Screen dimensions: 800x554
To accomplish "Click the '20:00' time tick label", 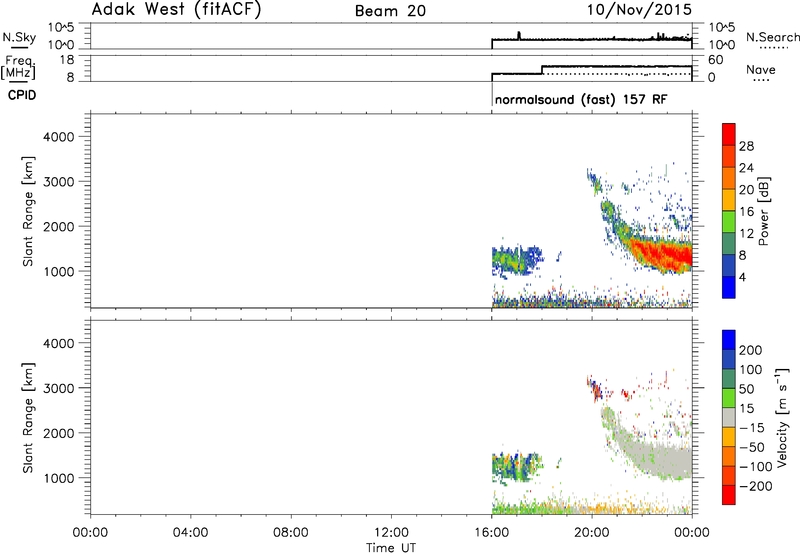I will click(592, 533).
